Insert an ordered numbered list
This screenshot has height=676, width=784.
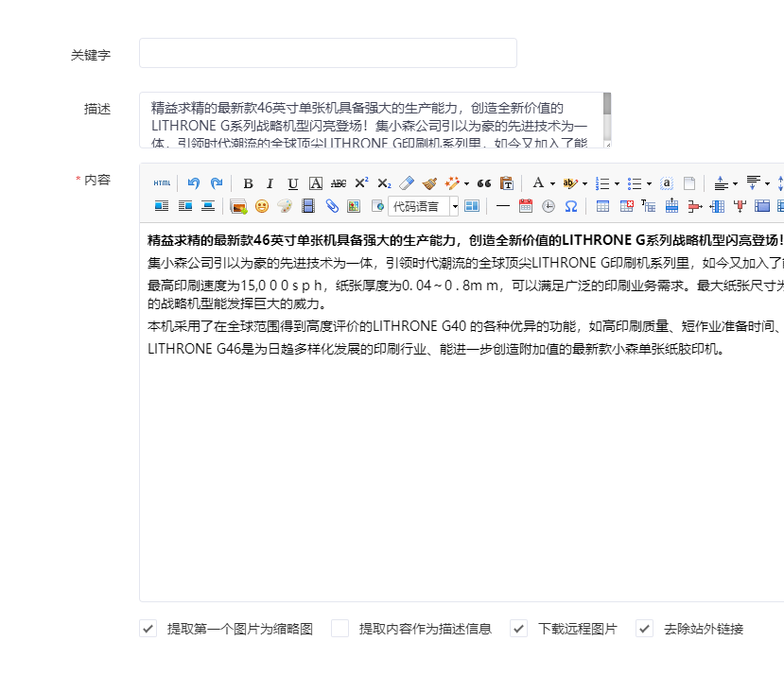click(x=602, y=183)
